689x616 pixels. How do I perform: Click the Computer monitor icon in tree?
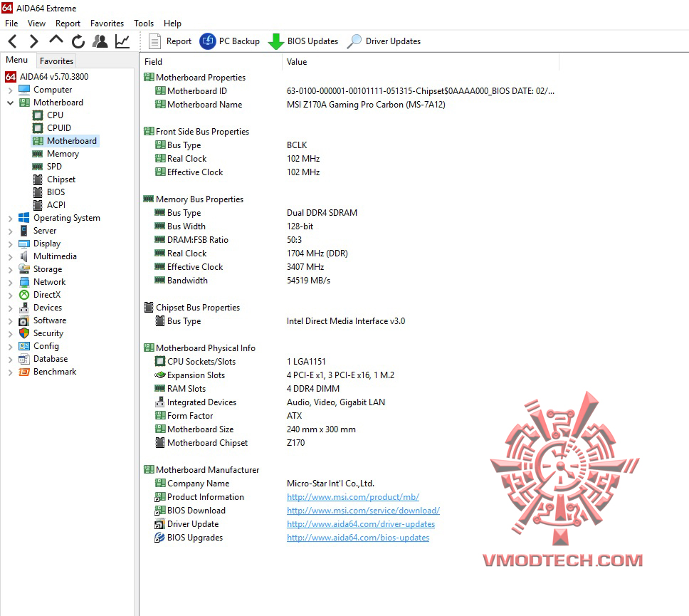coord(24,90)
